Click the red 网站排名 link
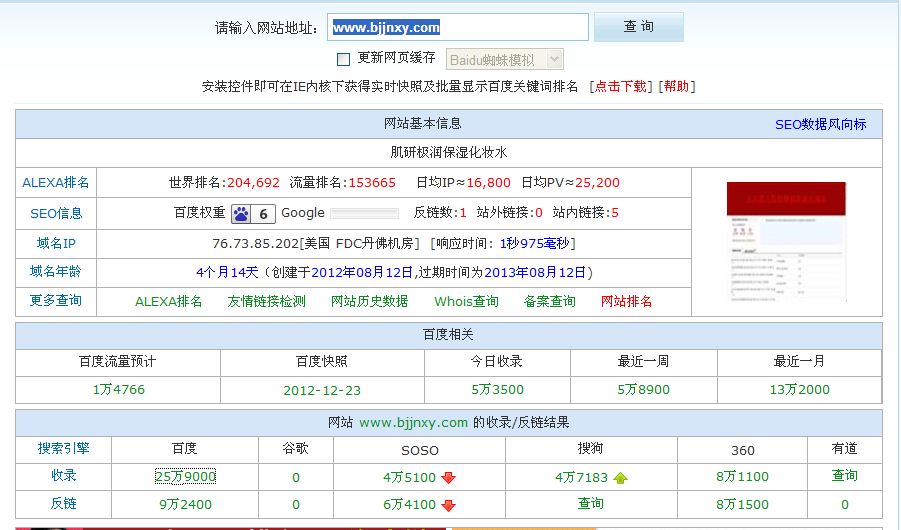The image size is (901, 530). pos(626,301)
